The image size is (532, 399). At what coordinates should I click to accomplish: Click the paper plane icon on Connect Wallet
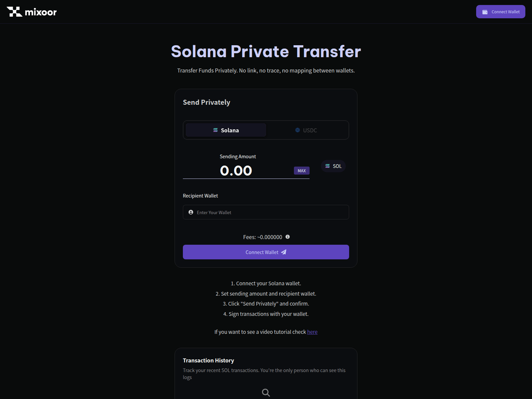coord(284,252)
